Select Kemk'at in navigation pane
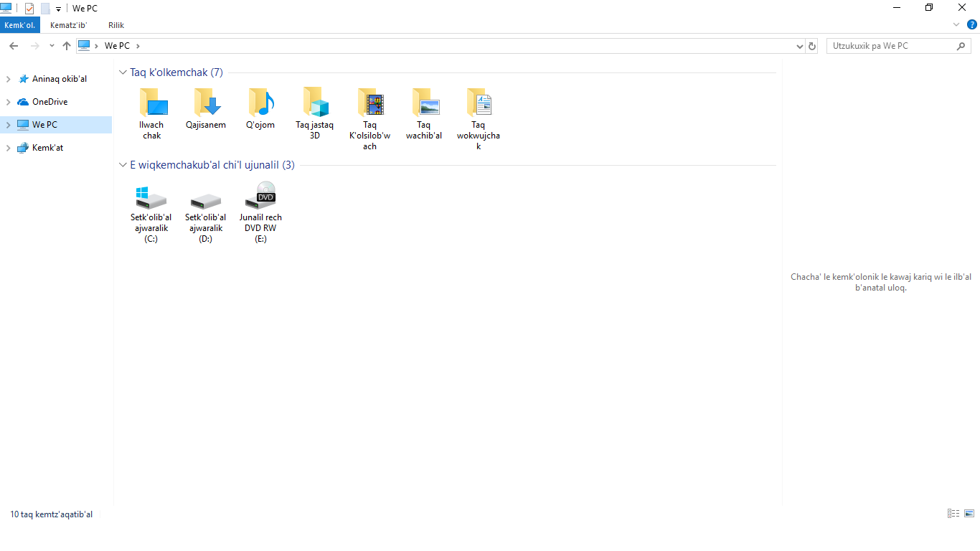Screen dimensions: 980x551 47,148
